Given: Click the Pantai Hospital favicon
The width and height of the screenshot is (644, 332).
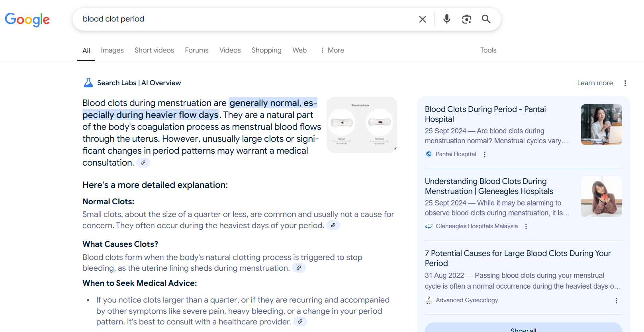Looking at the screenshot, I should pyautogui.click(x=429, y=154).
